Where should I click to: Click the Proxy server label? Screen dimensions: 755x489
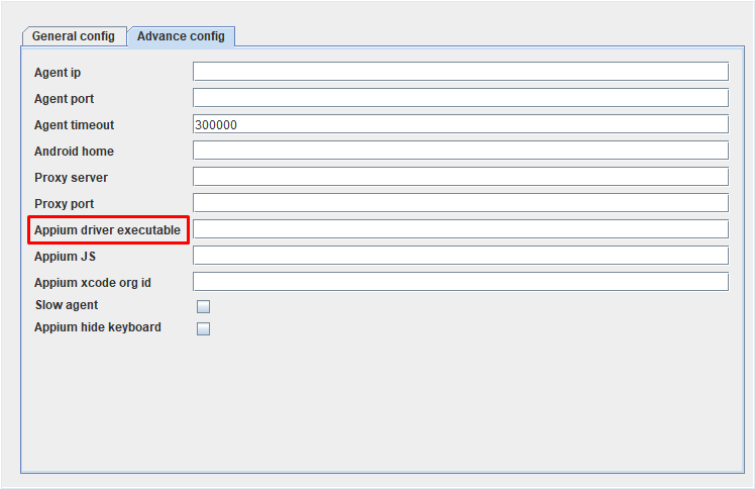point(71,177)
